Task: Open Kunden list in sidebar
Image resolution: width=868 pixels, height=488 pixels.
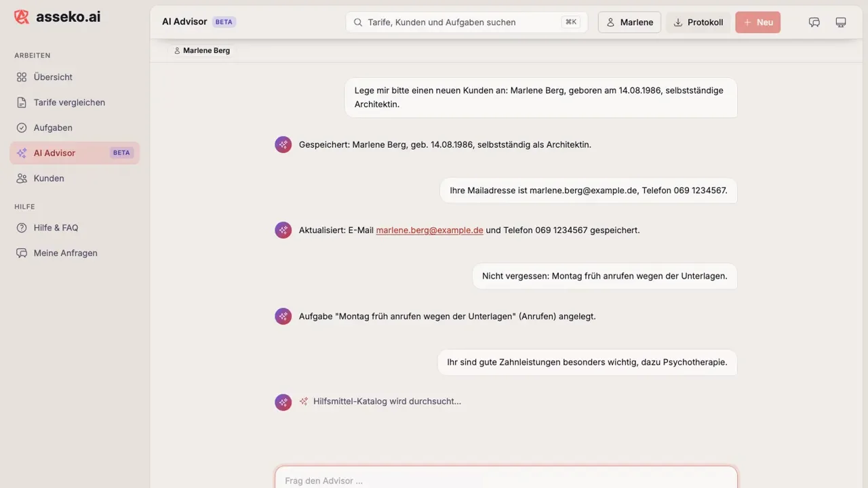Action: 75,178
